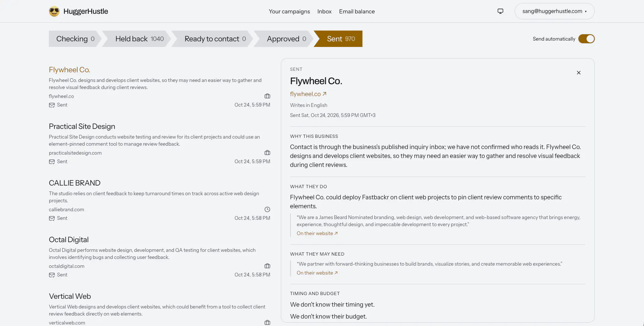Open Email balance page
Image resolution: width=644 pixels, height=326 pixels.
[x=357, y=12]
